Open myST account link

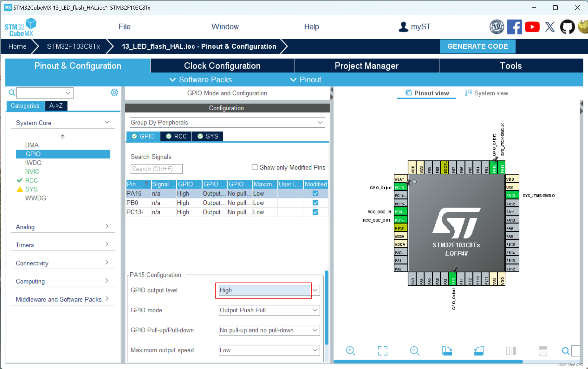(x=414, y=27)
